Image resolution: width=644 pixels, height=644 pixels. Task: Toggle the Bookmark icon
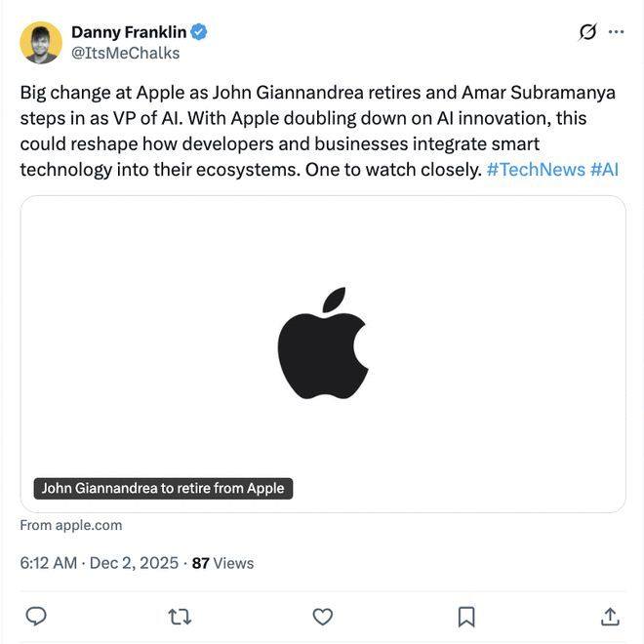click(x=466, y=617)
